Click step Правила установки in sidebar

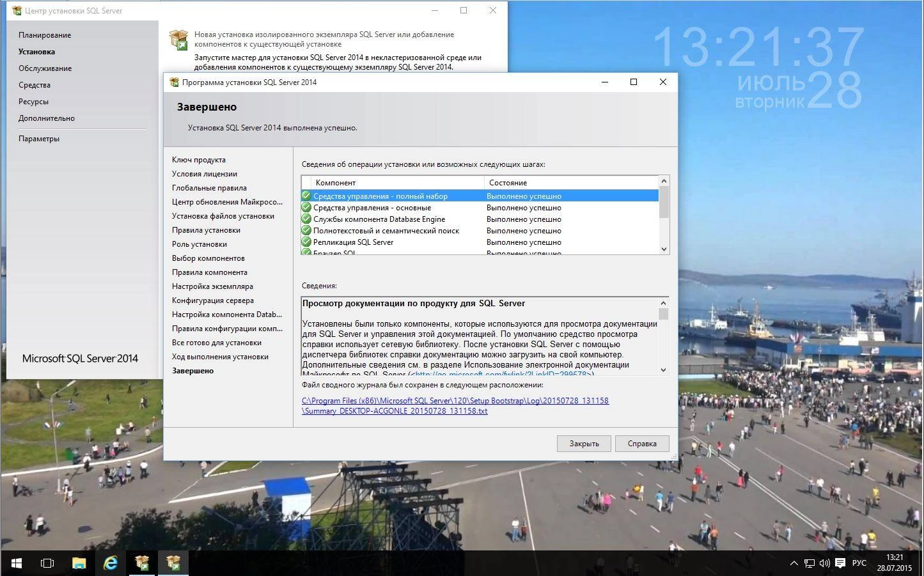(206, 230)
